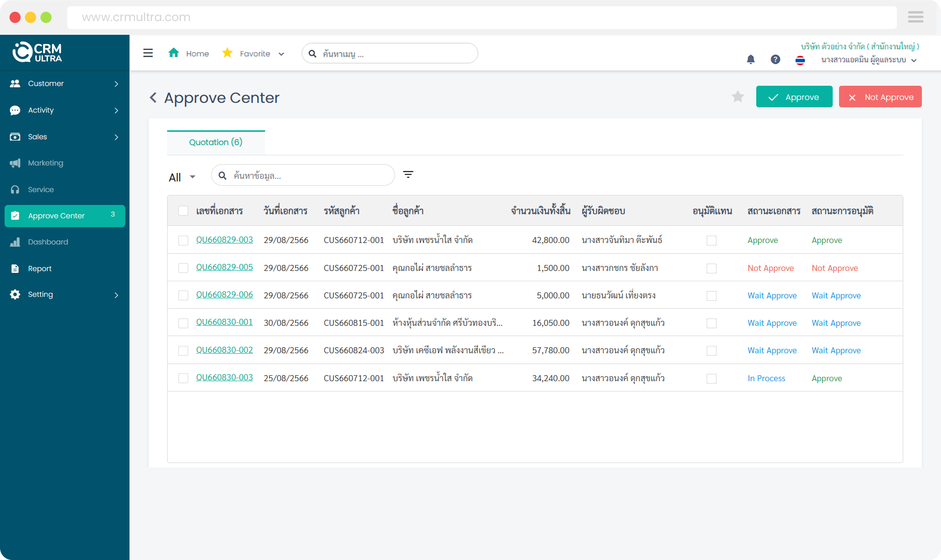Open the user account dropdown arrow
The width and height of the screenshot is (941, 560).
click(x=914, y=60)
